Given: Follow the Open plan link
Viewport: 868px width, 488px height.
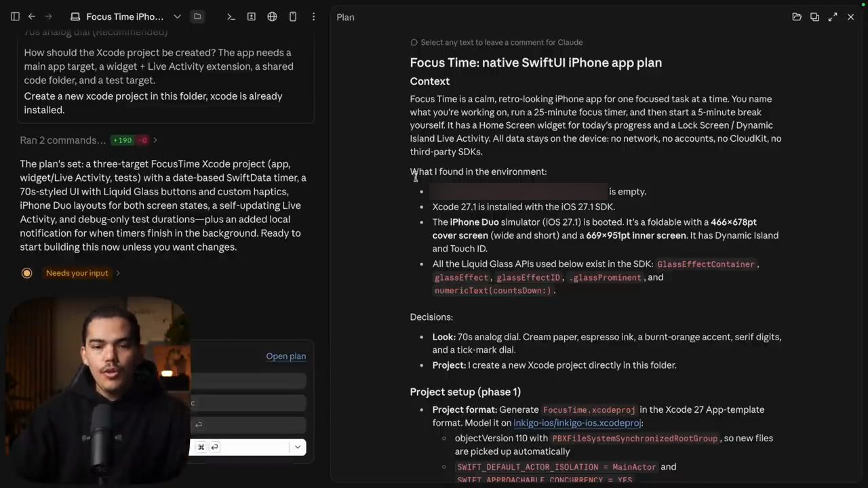Looking at the screenshot, I should [285, 357].
